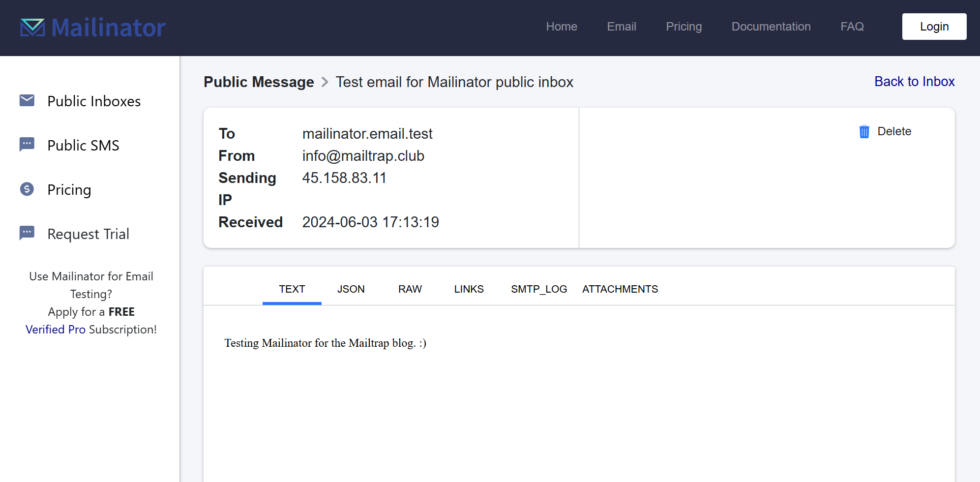This screenshot has width=980, height=482.
Task: Open the RAW message tab
Action: pos(410,289)
